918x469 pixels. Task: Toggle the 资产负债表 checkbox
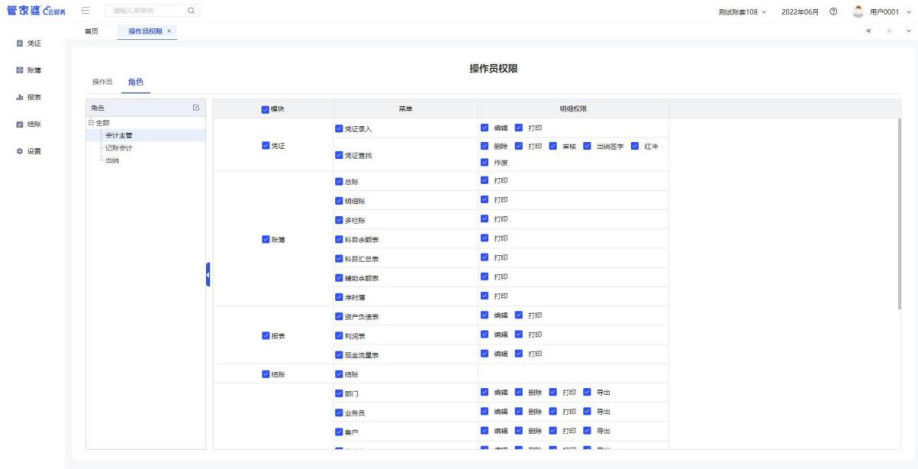pos(339,316)
